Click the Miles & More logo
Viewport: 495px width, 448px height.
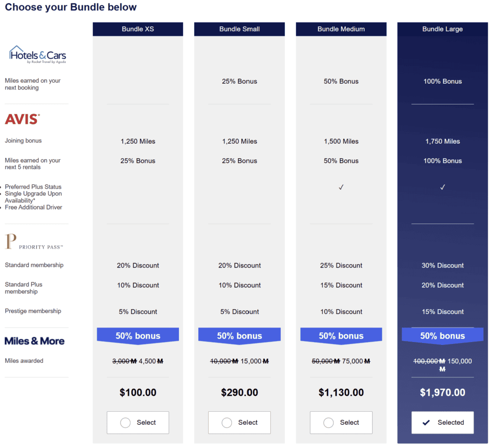point(35,341)
